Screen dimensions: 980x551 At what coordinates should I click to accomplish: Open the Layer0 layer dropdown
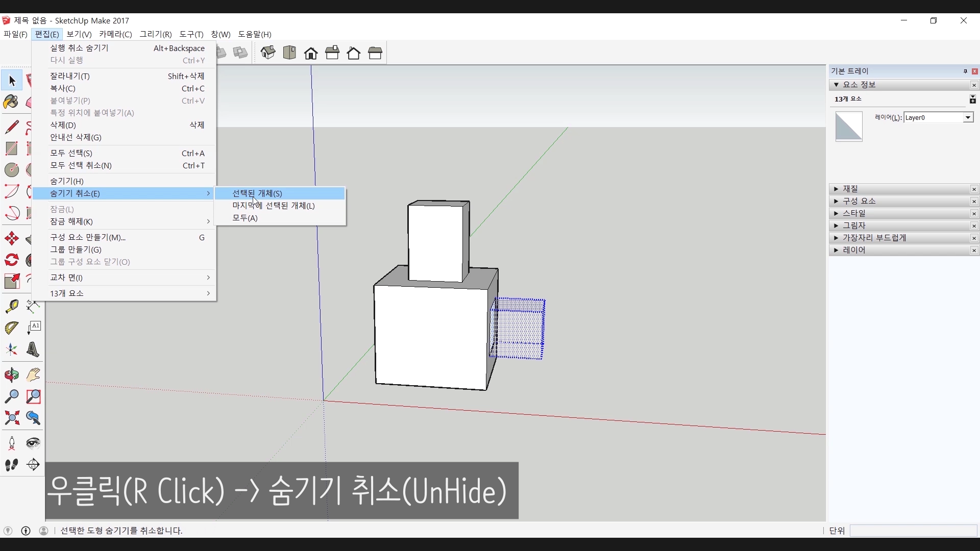pyautogui.click(x=967, y=118)
